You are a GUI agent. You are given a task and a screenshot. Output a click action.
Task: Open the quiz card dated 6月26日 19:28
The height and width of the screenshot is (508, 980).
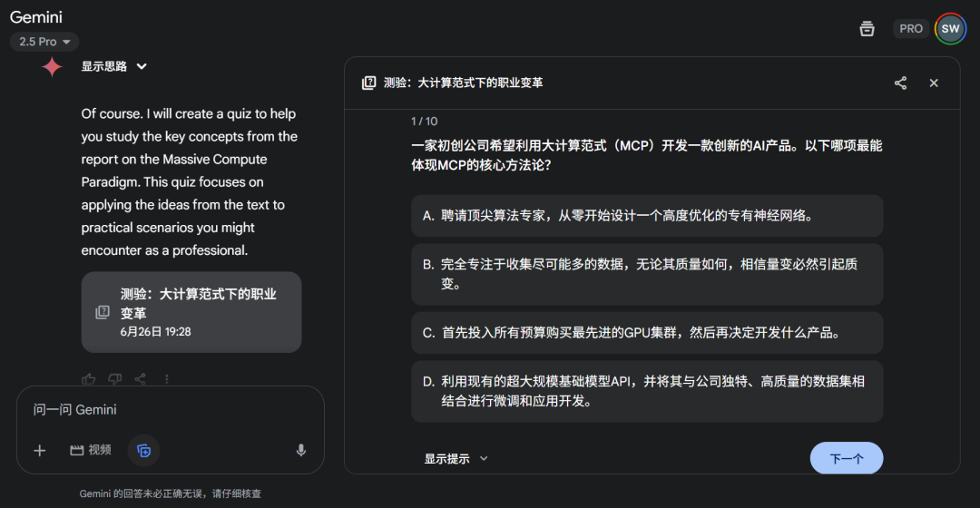(191, 312)
